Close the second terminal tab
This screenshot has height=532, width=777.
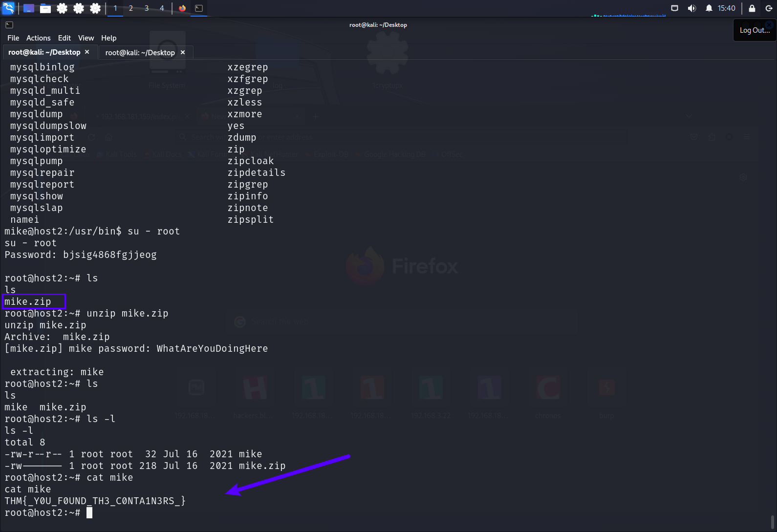point(183,52)
